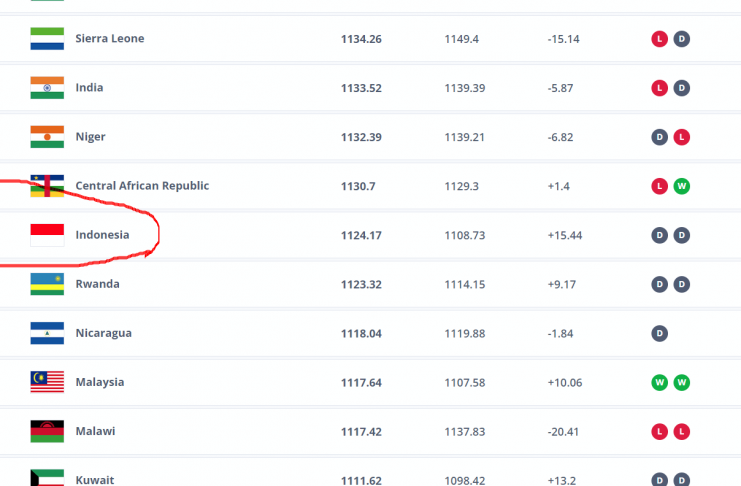Click Nicaragua's single D result badge

pyautogui.click(x=660, y=333)
